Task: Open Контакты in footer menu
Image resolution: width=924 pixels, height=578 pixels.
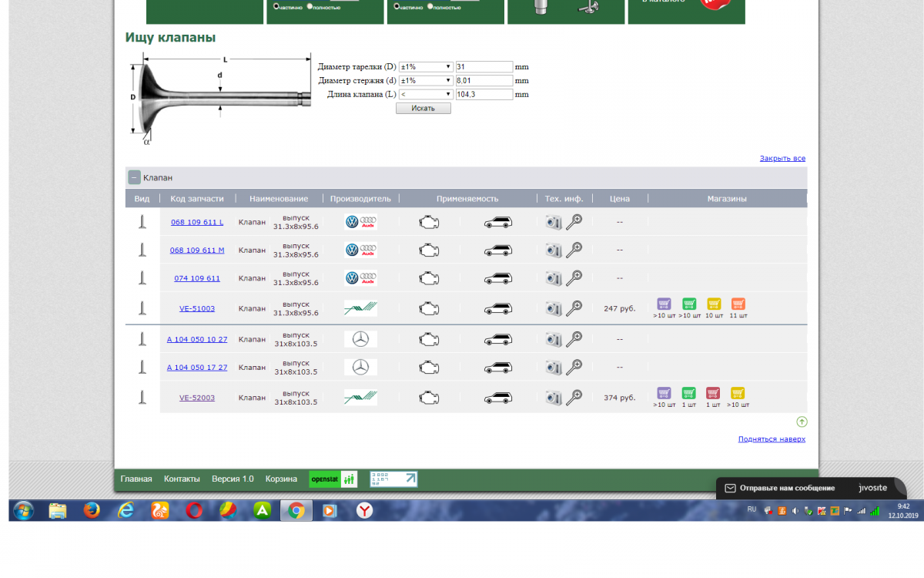Action: (x=182, y=479)
